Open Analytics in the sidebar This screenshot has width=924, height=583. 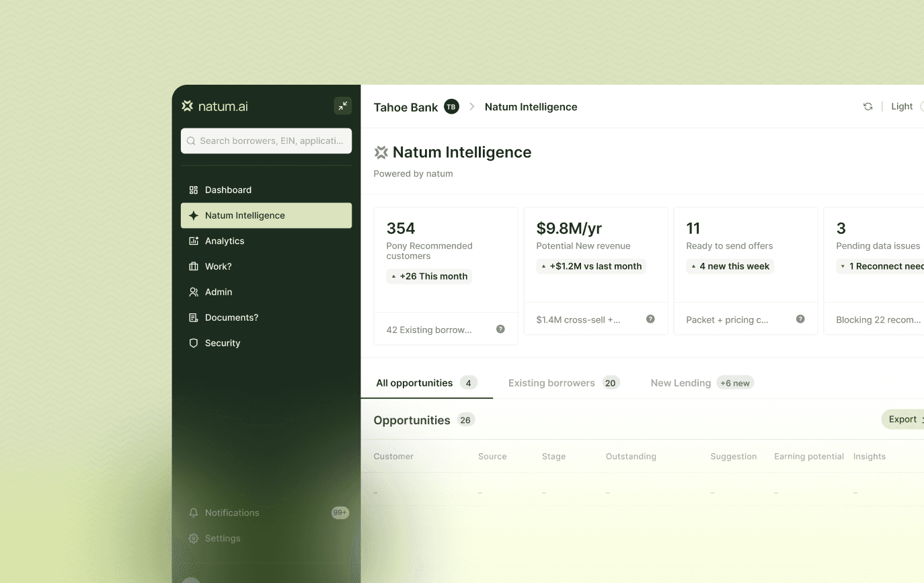[x=266, y=241]
